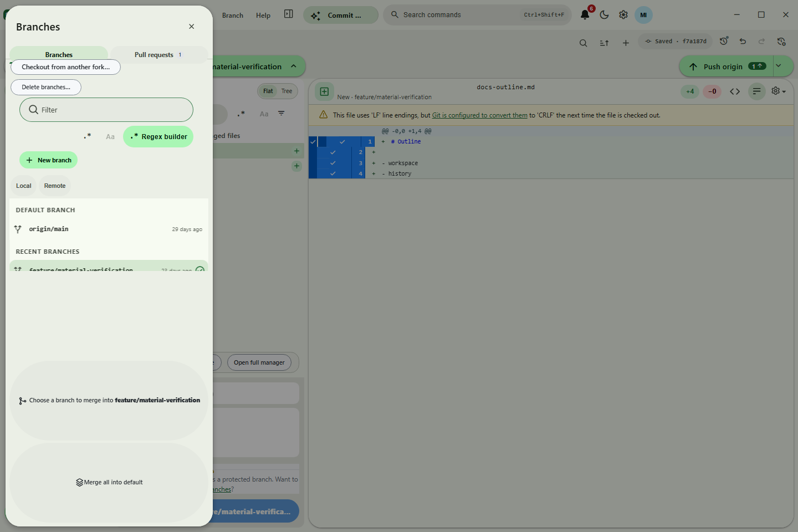The width and height of the screenshot is (798, 532).
Task: Open history settings icon
Action: point(781,41)
